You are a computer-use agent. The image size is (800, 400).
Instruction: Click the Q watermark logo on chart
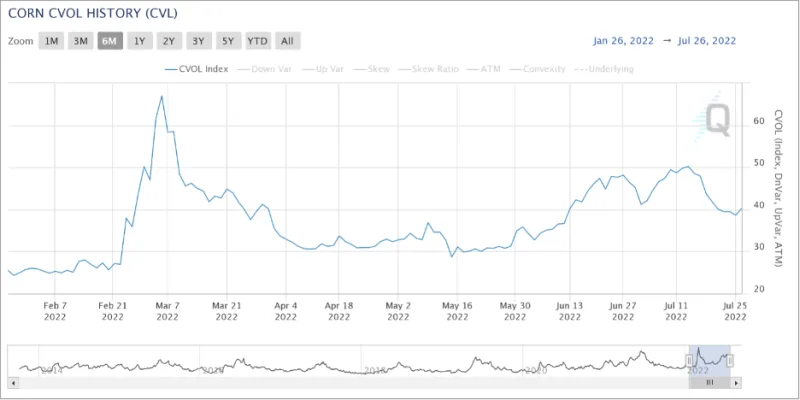[716, 119]
